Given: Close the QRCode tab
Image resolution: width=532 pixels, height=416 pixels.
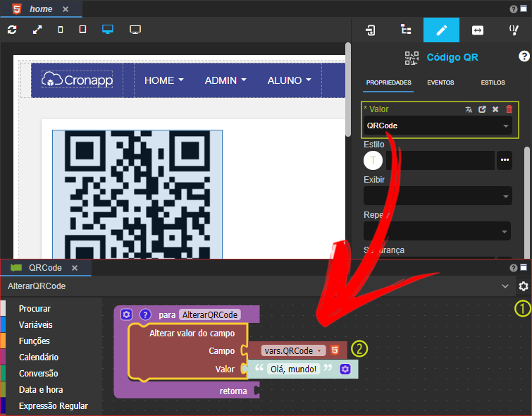Looking at the screenshot, I should [x=75, y=268].
